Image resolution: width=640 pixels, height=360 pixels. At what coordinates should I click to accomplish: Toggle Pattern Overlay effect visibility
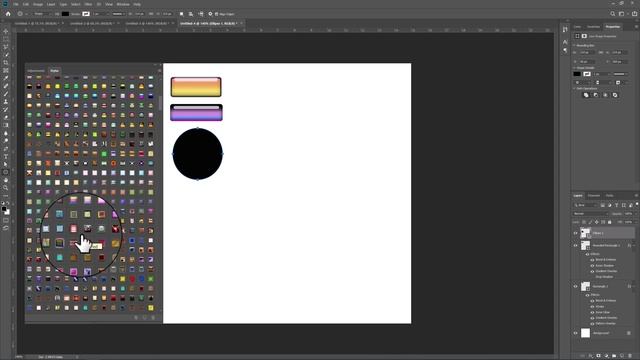point(592,324)
